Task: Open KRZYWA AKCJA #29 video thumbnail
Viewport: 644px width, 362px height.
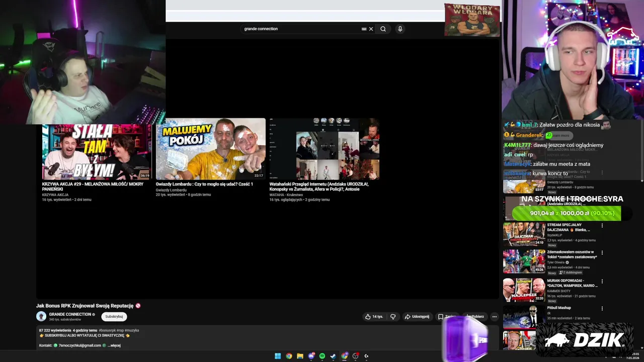Action: [x=97, y=151]
